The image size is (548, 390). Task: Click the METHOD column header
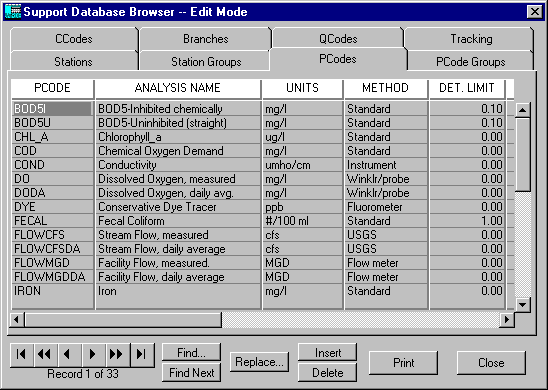[x=385, y=88]
